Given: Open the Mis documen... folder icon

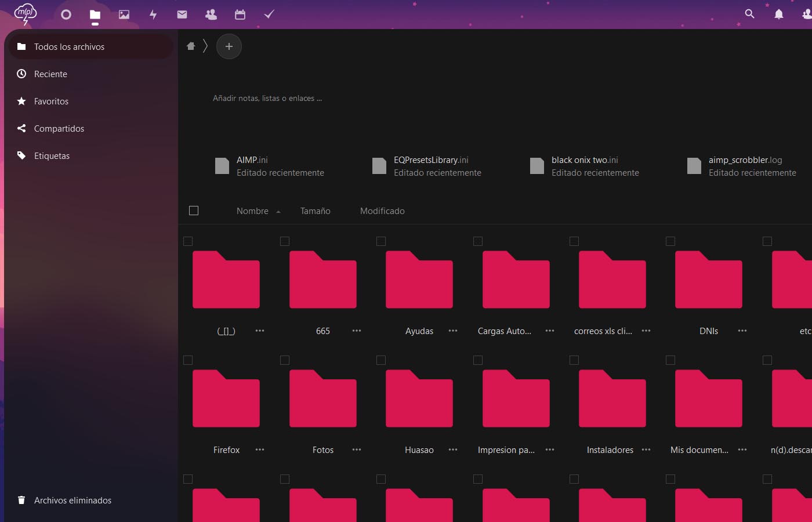Looking at the screenshot, I should point(709,398).
